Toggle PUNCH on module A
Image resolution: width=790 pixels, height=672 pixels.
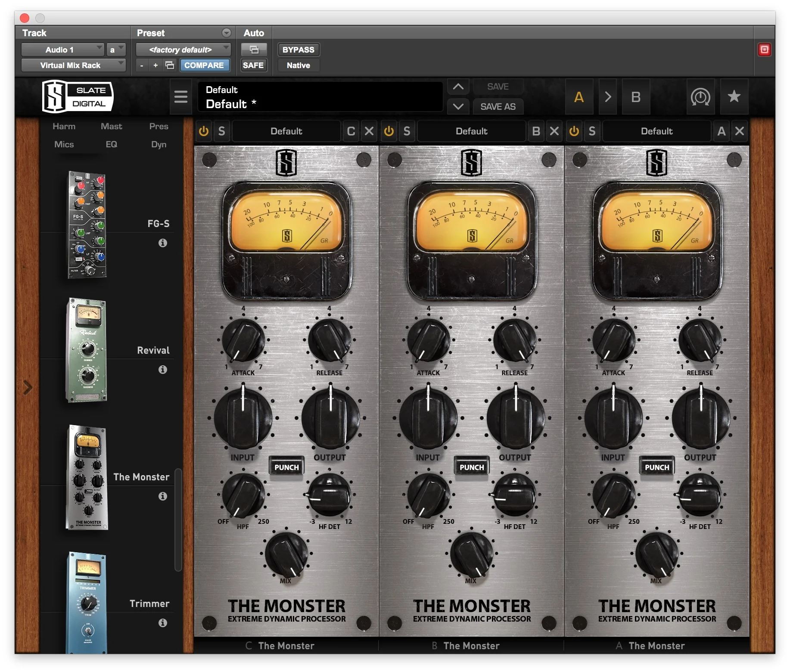(x=657, y=467)
